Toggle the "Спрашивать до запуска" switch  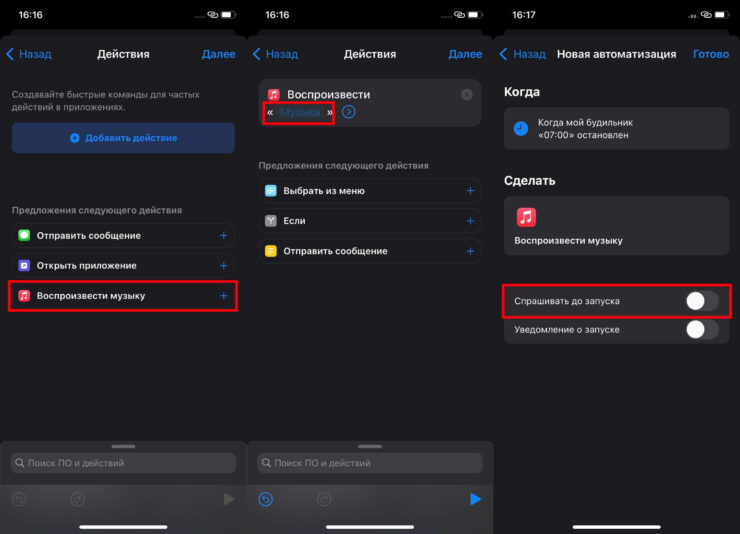click(x=701, y=300)
